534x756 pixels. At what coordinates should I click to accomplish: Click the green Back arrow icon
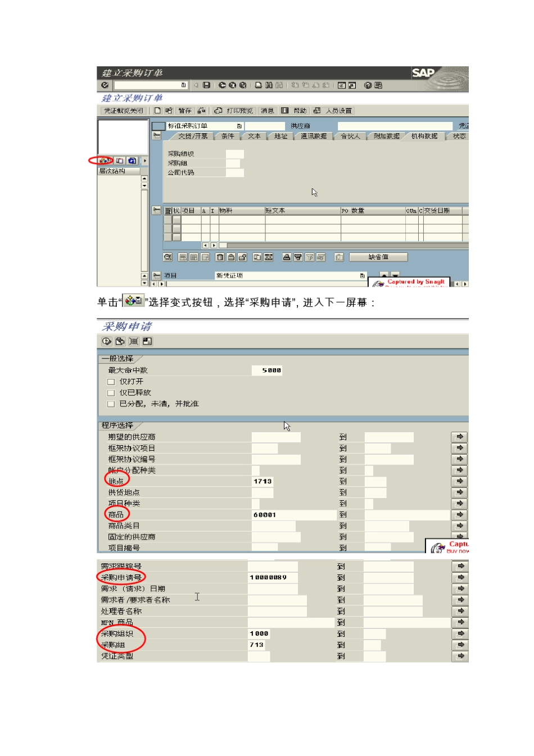222,85
